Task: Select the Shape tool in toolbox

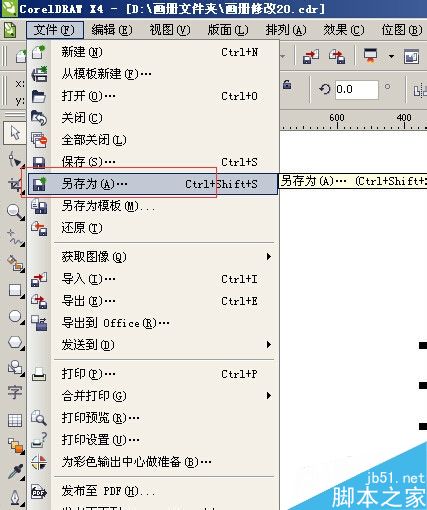Action: (15, 159)
